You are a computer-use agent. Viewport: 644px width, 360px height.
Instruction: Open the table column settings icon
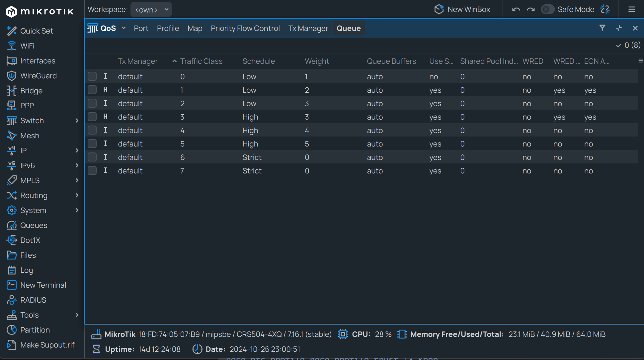coord(640,61)
